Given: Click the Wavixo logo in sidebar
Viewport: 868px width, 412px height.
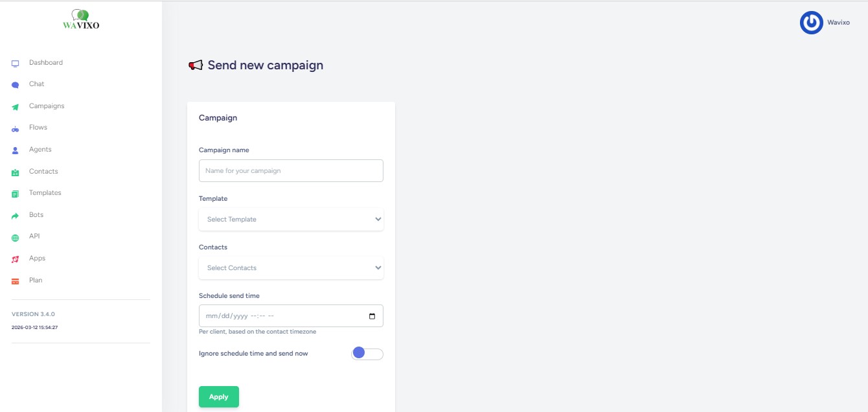Looking at the screenshot, I should click(x=81, y=21).
